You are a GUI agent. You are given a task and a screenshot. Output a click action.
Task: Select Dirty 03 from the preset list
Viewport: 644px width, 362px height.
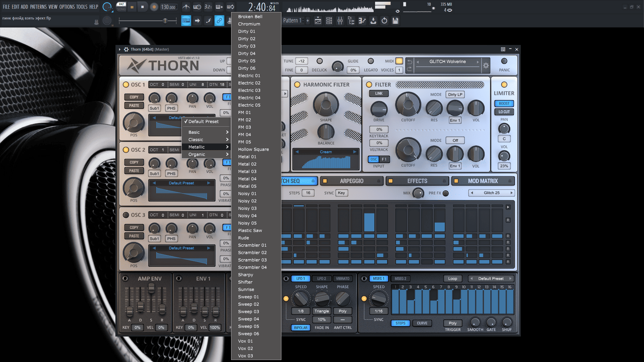click(x=256, y=46)
